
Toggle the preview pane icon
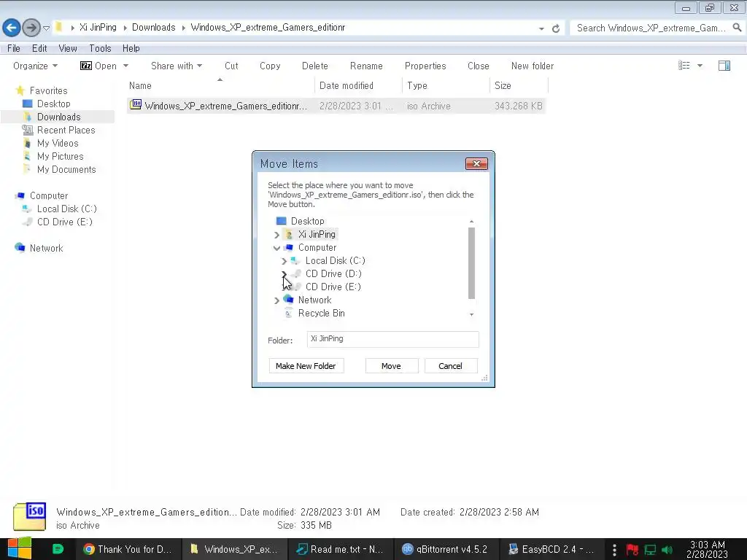coord(724,65)
